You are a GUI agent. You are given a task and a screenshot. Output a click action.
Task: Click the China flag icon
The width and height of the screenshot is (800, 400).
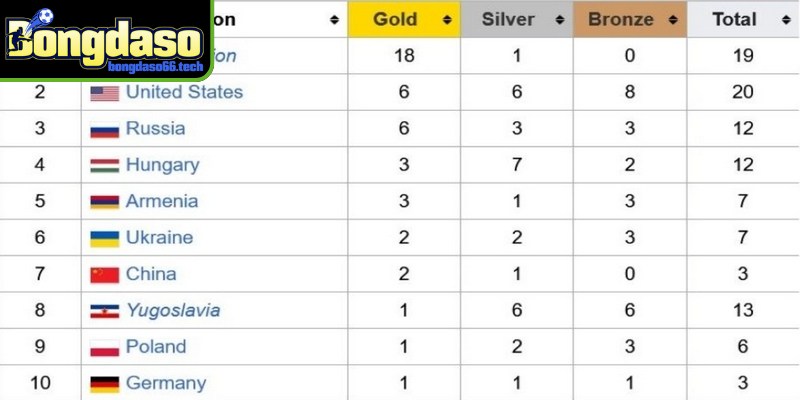click(x=104, y=275)
